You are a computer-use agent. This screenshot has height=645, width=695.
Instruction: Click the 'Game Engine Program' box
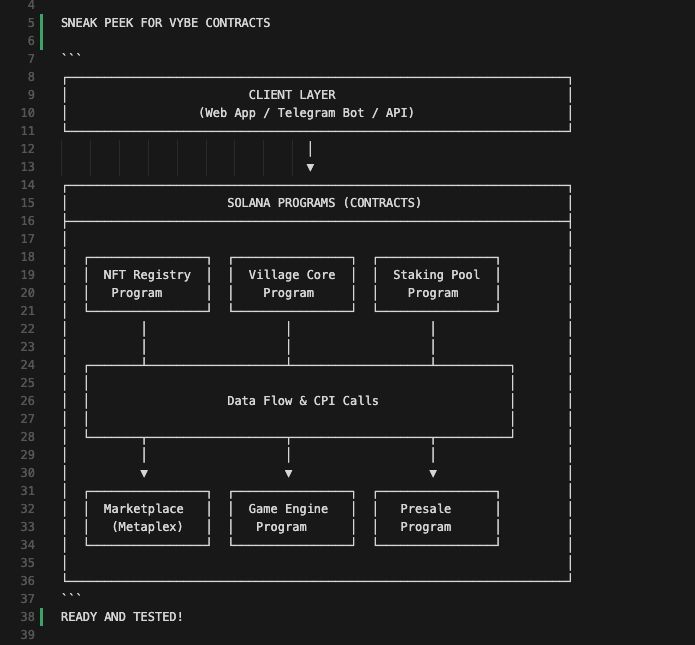[x=292, y=518]
